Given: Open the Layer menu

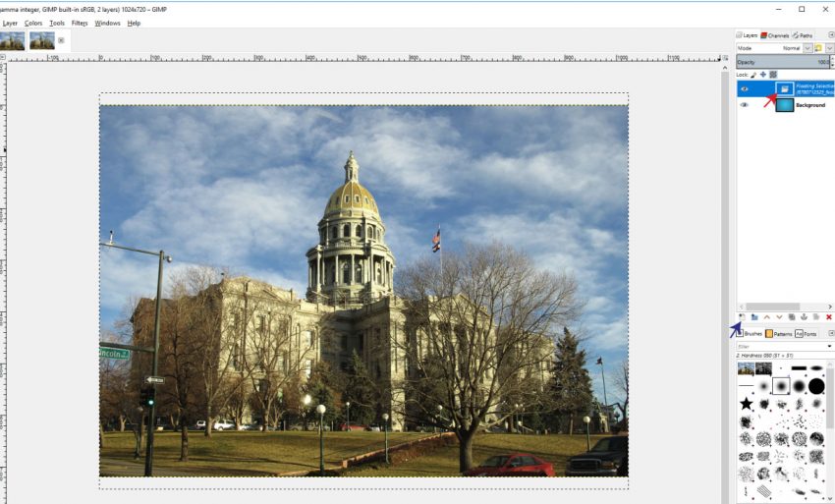Looking at the screenshot, I should point(10,23).
